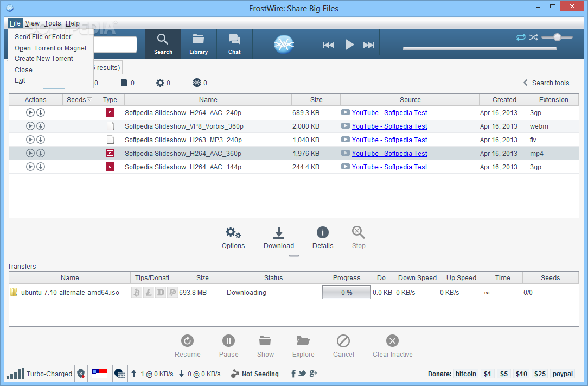Skip to next track in player
Screen dimensions: 588x386
[369, 45]
